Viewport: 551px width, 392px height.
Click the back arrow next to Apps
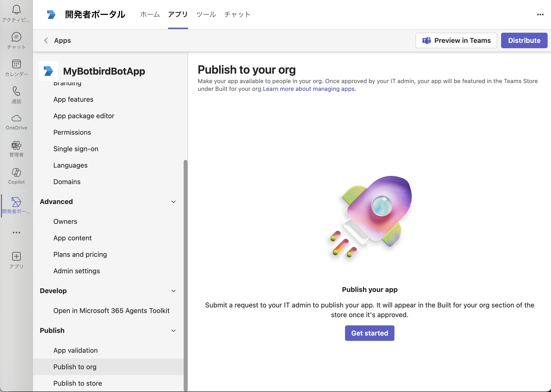pos(46,40)
